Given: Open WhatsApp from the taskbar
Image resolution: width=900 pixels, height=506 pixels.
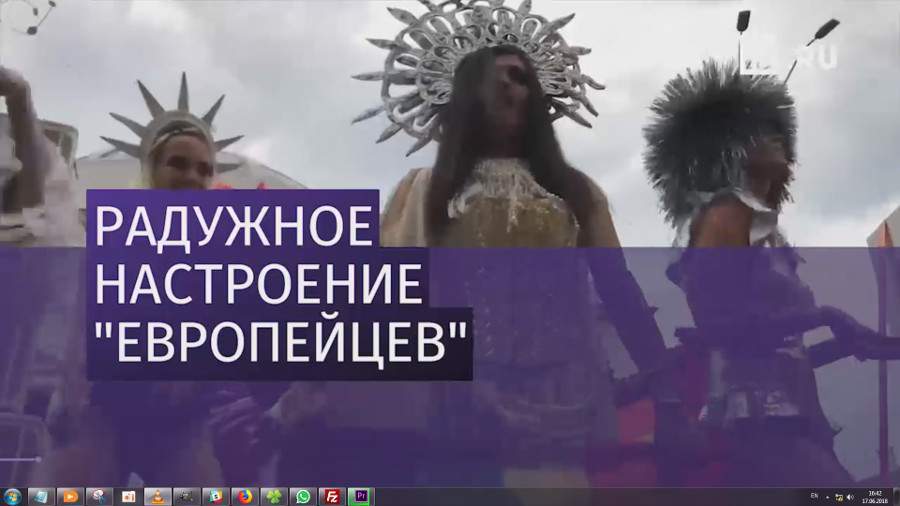Looking at the screenshot, I should click(x=303, y=497).
